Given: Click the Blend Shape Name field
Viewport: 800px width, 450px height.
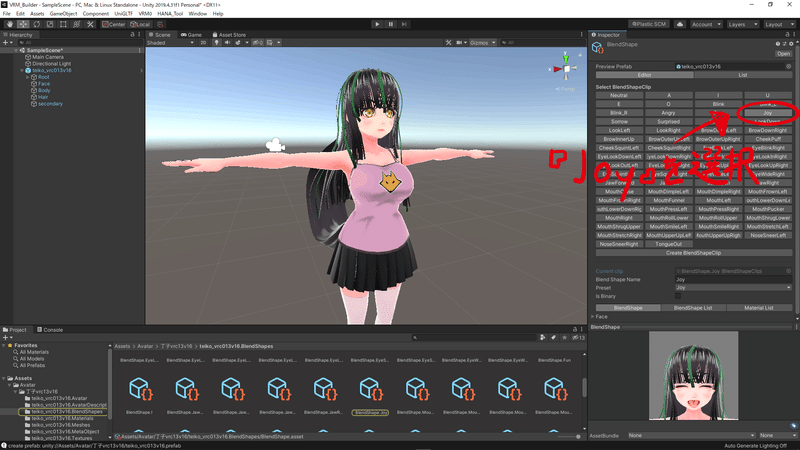Looking at the screenshot, I should tap(733, 280).
